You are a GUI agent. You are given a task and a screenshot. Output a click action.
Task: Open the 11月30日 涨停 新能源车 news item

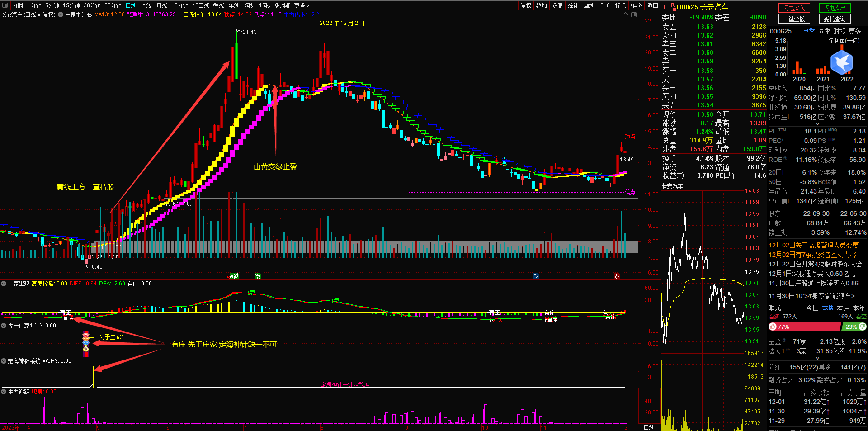(812, 296)
